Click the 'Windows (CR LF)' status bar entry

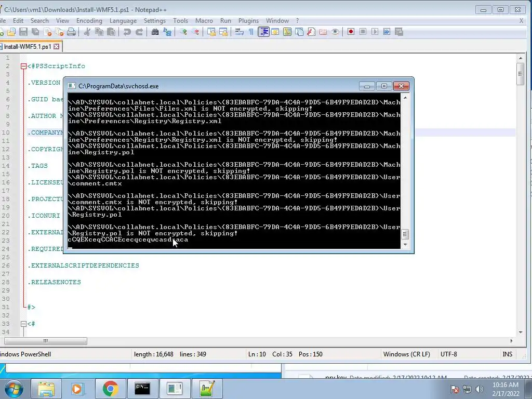click(x=406, y=354)
